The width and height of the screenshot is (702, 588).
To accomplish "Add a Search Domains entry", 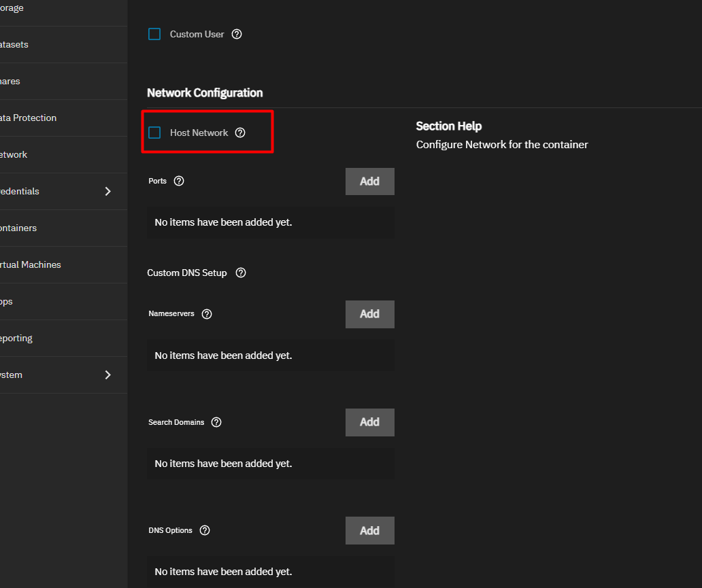I will [x=369, y=422].
